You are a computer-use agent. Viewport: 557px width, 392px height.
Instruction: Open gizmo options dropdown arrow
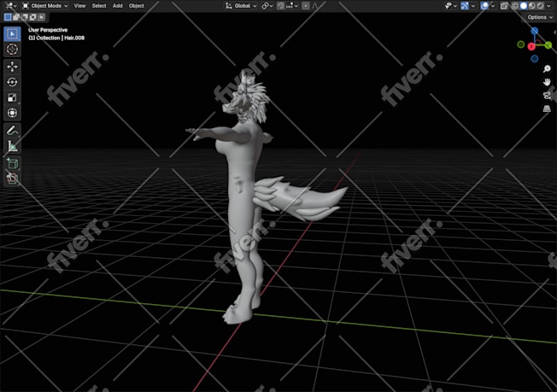[x=473, y=6]
